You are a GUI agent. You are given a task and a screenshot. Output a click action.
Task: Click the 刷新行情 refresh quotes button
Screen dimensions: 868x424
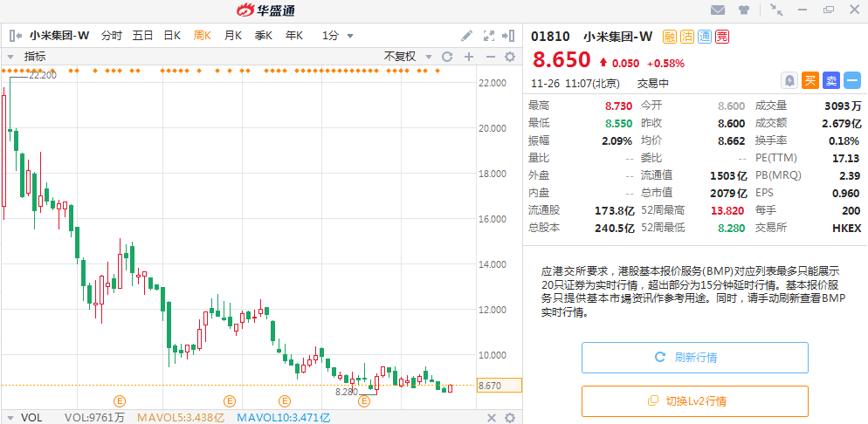pyautogui.click(x=695, y=358)
